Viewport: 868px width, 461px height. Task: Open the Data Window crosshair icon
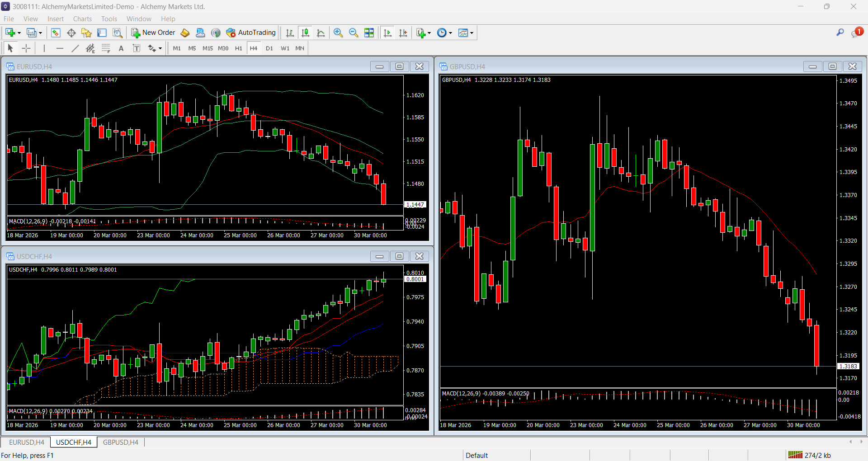pos(71,33)
